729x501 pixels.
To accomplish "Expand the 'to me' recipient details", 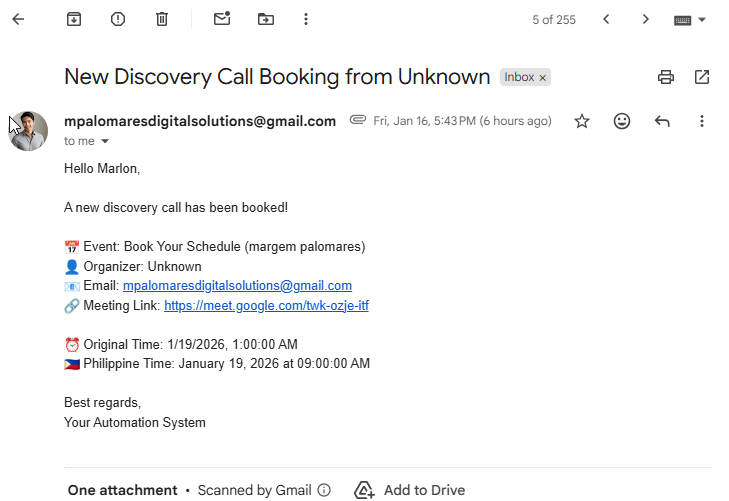I will tap(105, 142).
